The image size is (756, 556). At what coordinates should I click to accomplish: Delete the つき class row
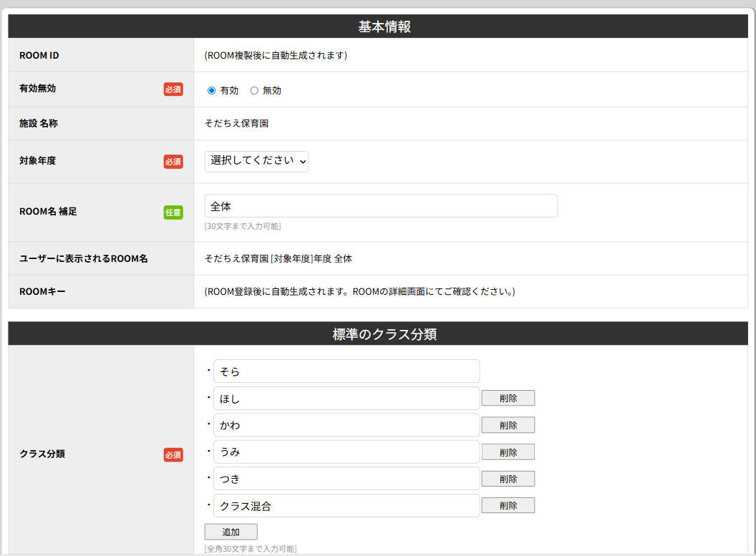pyautogui.click(x=508, y=479)
